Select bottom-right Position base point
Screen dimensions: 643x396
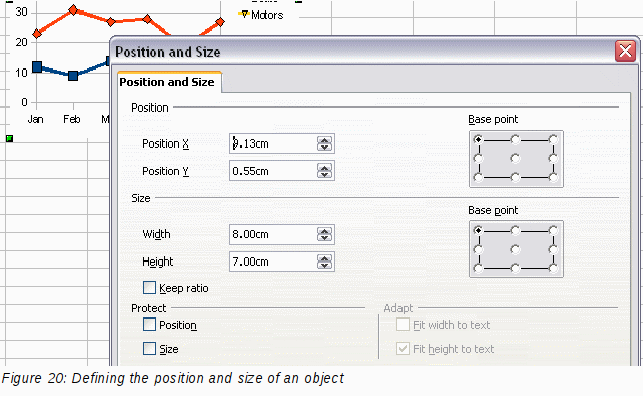pyautogui.click(x=553, y=178)
